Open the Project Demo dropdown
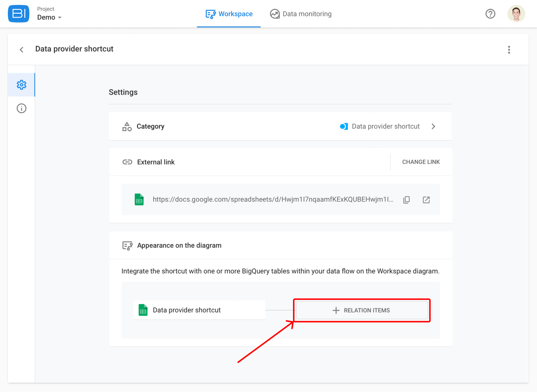This screenshot has height=392, width=537. tap(49, 14)
